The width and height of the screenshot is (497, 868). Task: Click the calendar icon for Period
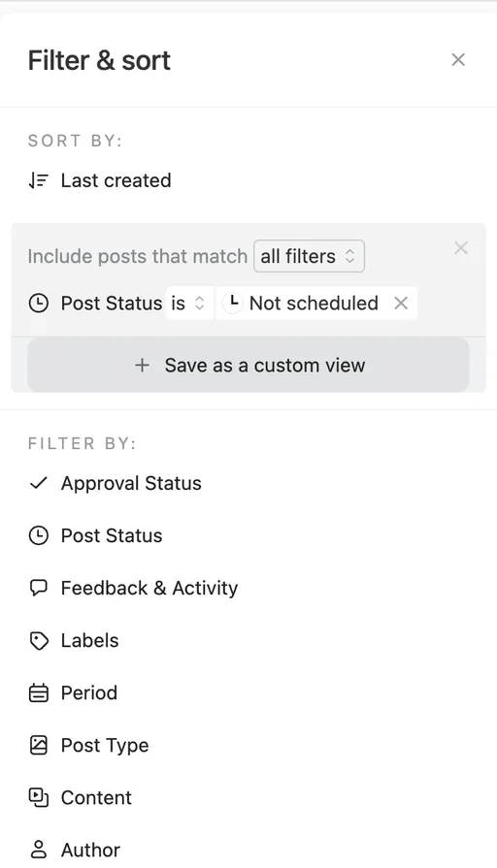[38, 693]
